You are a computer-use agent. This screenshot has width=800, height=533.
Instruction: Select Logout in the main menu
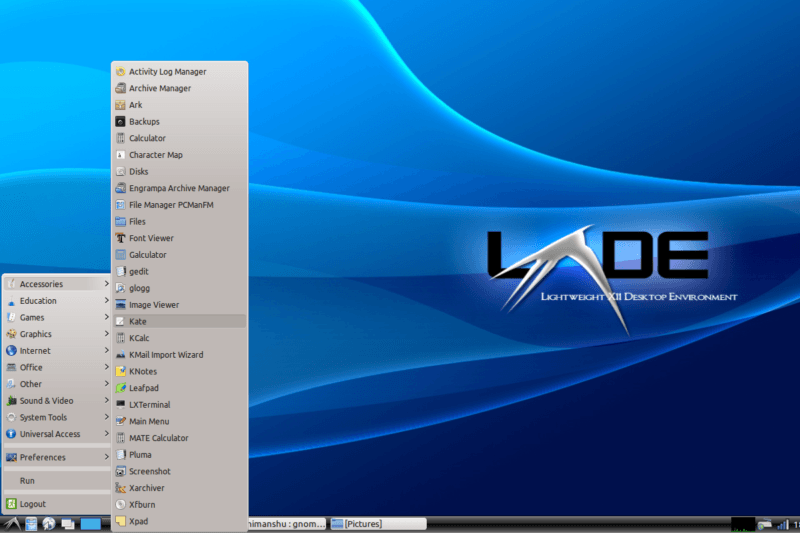point(57,504)
